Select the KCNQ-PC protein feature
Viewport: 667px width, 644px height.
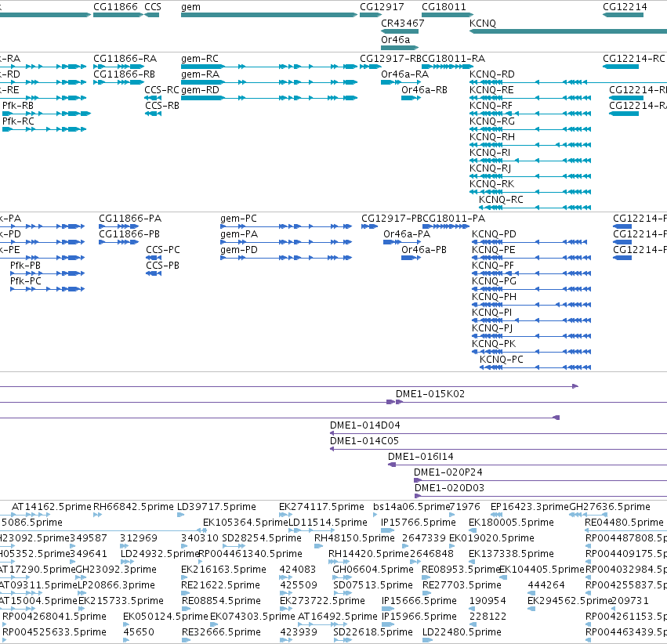(535, 367)
